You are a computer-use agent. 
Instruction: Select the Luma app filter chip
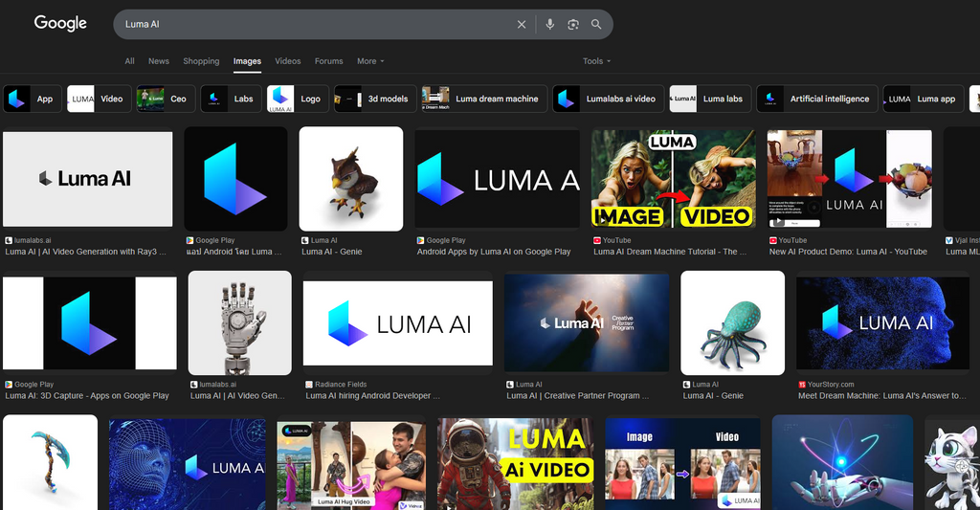point(924,99)
